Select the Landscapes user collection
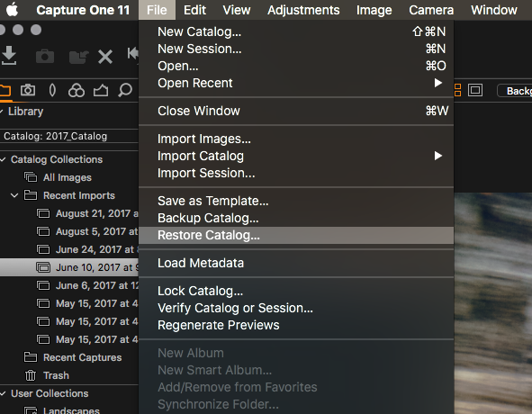This screenshot has width=532, height=414. tap(71, 409)
